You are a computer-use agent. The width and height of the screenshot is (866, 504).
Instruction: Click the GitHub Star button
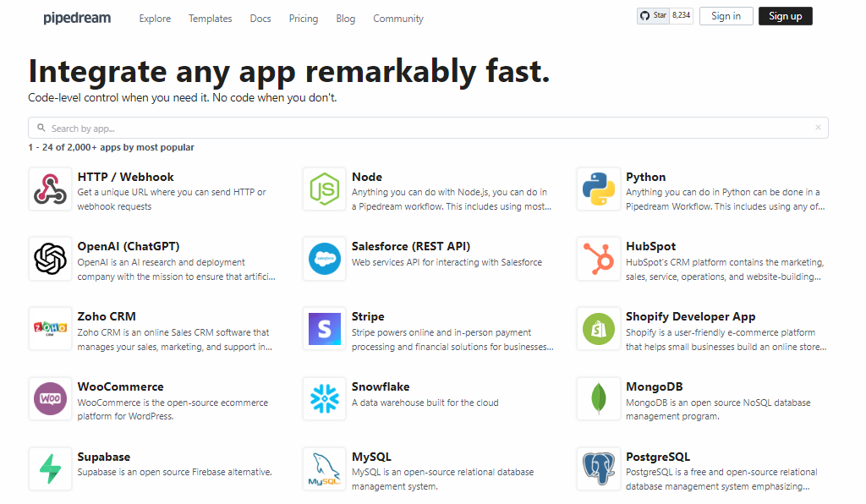[x=654, y=15]
